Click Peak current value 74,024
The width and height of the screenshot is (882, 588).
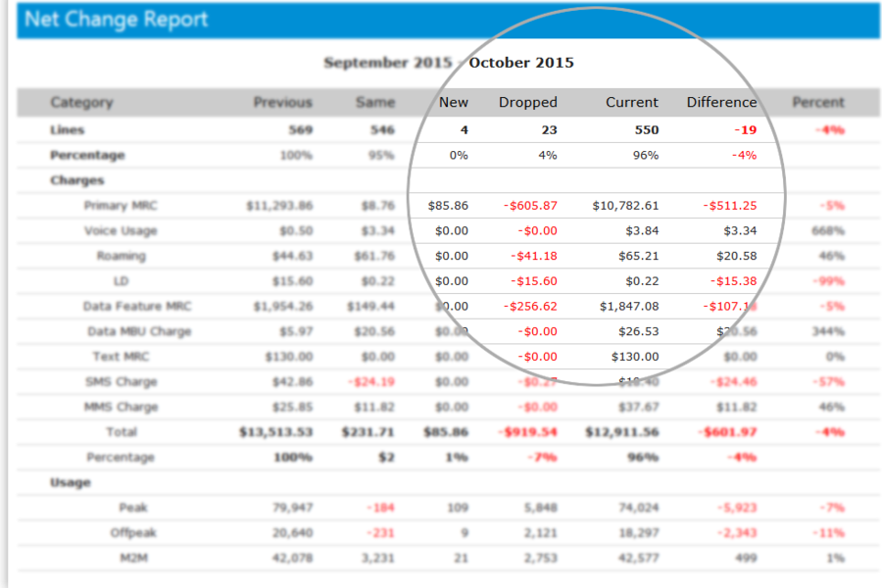point(638,508)
